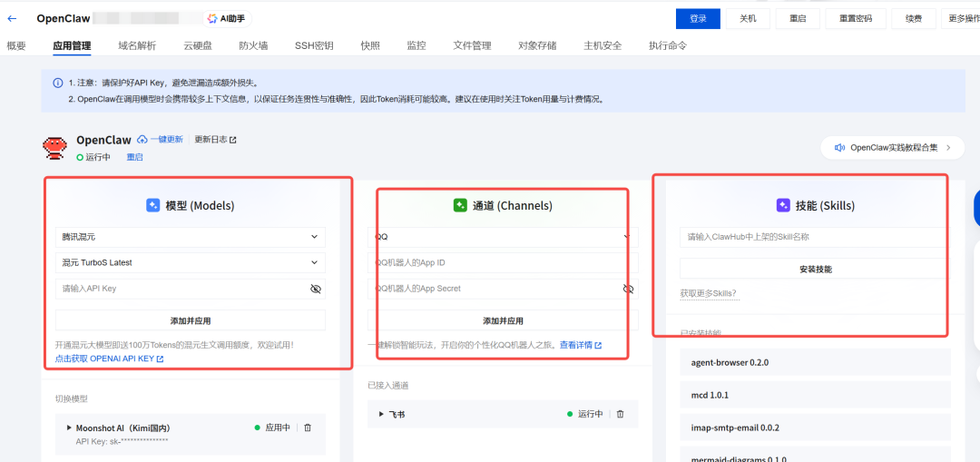
Task: Open 更新日志 external link
Action: (216, 140)
